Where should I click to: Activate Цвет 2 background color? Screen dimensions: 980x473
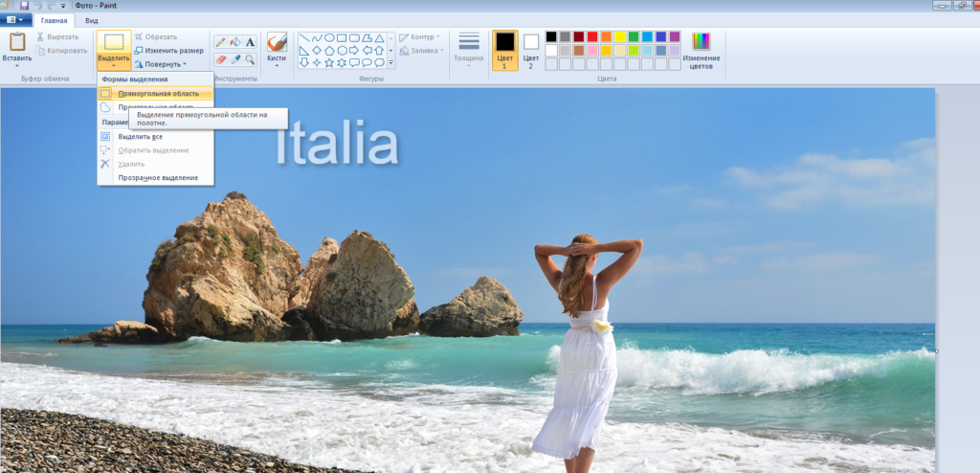[x=531, y=50]
